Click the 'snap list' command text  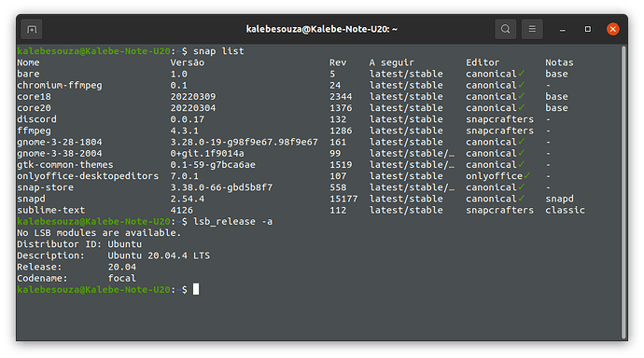click(218, 51)
